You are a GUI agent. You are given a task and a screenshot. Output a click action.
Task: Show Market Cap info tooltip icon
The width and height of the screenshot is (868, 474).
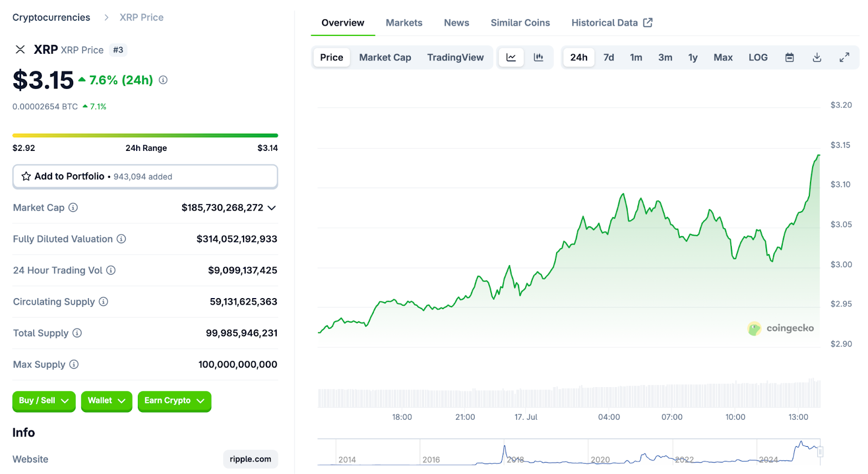(x=73, y=207)
